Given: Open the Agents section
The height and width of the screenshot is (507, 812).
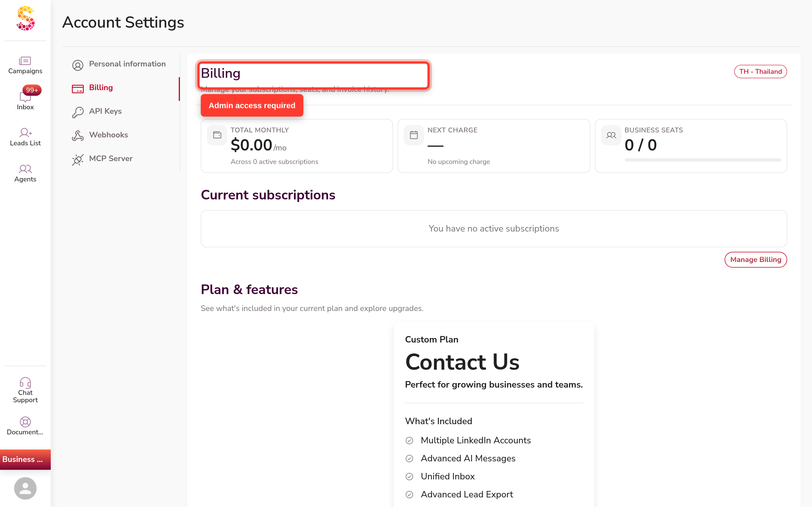Looking at the screenshot, I should (25, 173).
